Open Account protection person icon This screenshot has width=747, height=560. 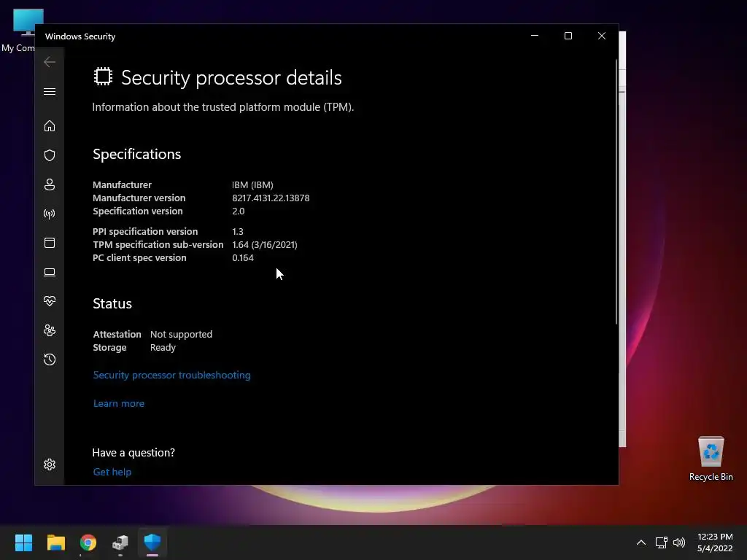tap(50, 184)
